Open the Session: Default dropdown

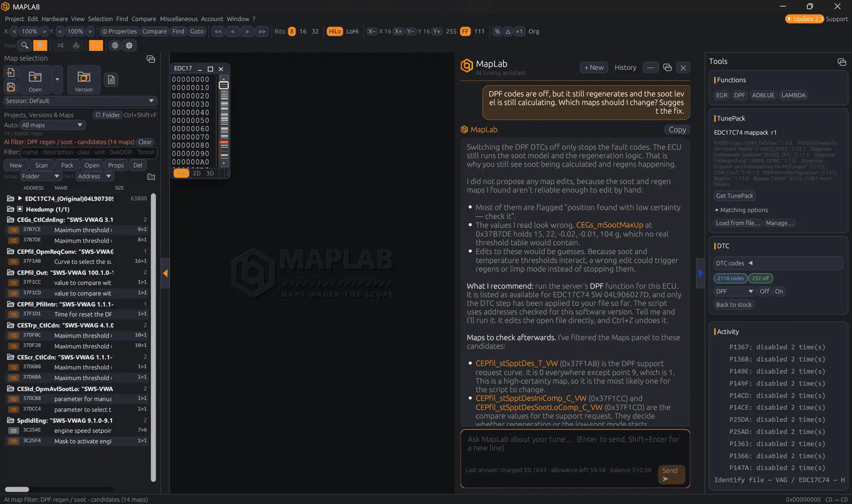click(x=80, y=101)
